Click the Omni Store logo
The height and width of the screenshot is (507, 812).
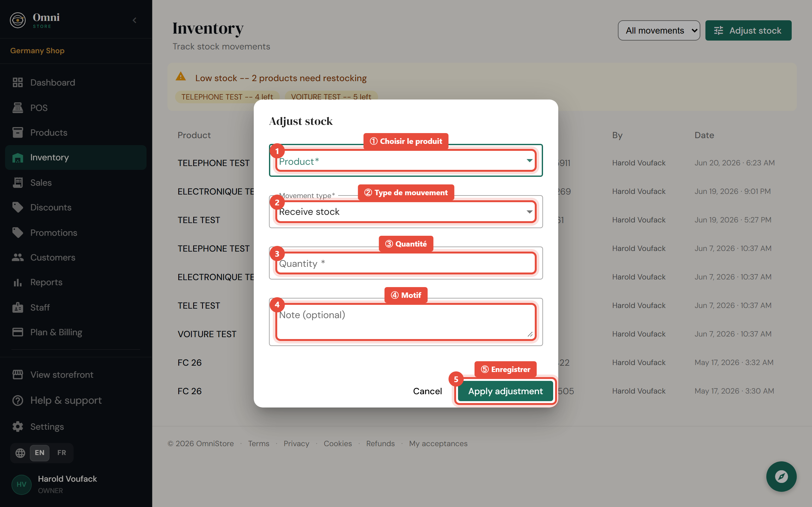tap(35, 21)
